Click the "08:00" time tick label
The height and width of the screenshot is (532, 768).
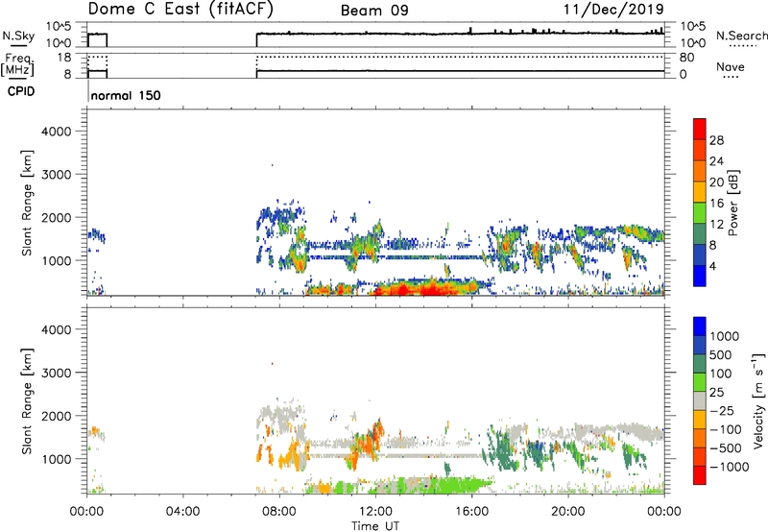[279, 512]
